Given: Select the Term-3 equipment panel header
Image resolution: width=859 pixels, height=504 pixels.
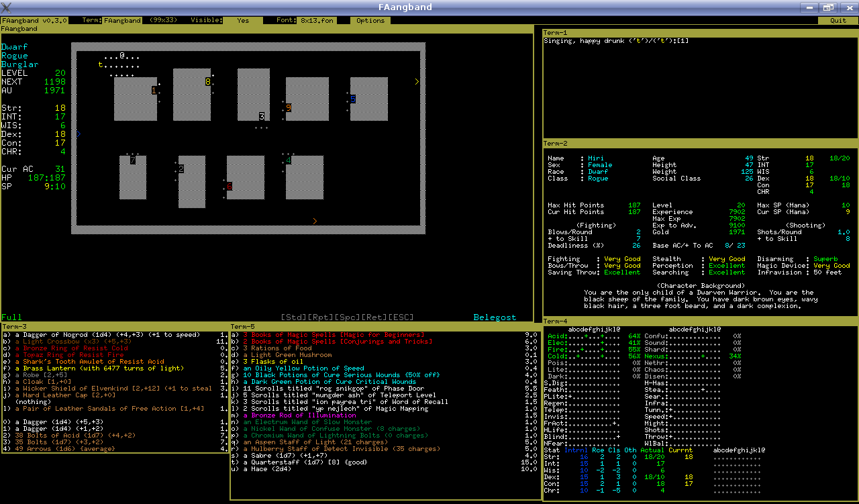Looking at the screenshot, I should 15,326.
